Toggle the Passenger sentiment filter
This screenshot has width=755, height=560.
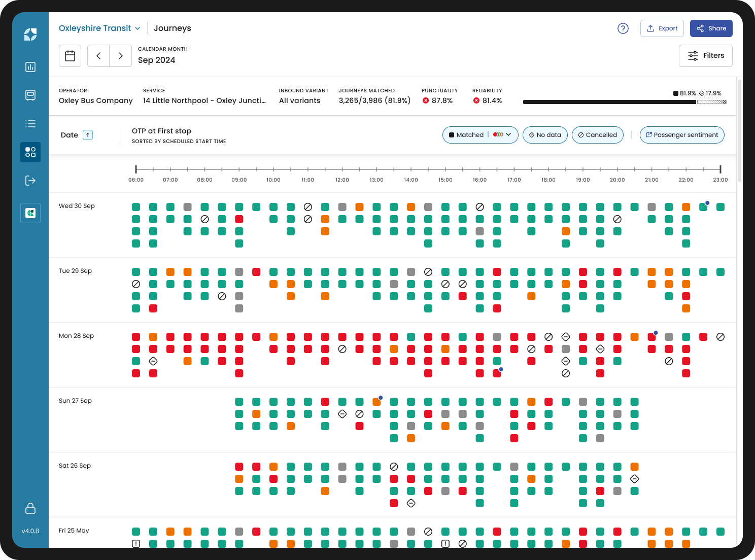(x=682, y=135)
